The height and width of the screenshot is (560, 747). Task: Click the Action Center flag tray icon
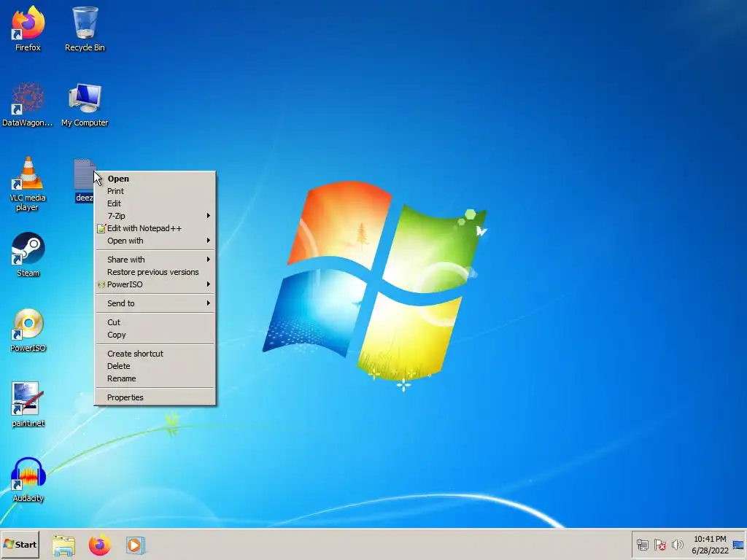[659, 545]
